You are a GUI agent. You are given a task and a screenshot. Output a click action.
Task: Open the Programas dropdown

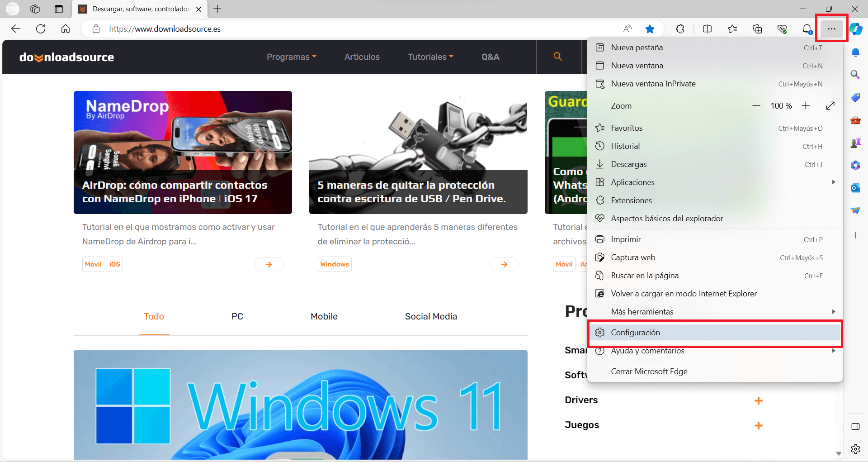(x=292, y=57)
